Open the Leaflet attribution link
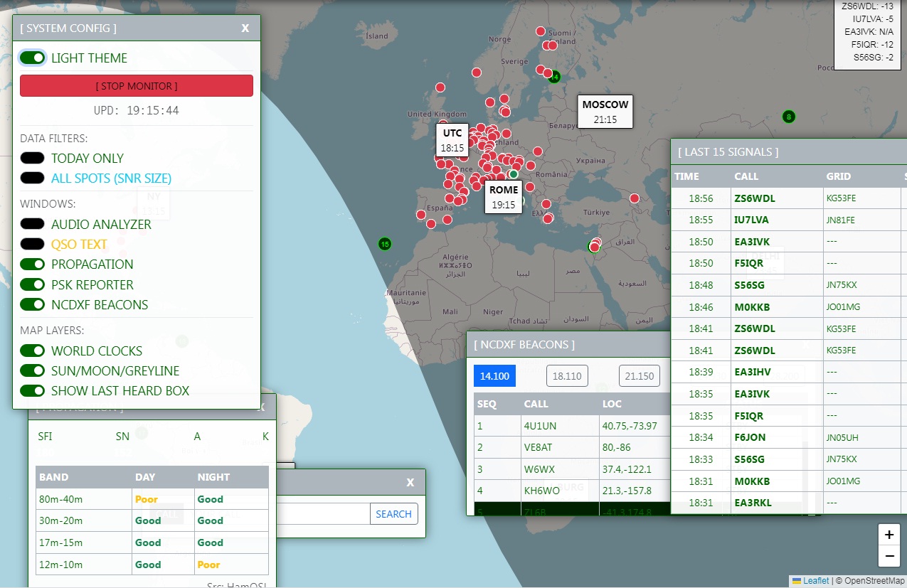The image size is (907, 588). coord(815,581)
